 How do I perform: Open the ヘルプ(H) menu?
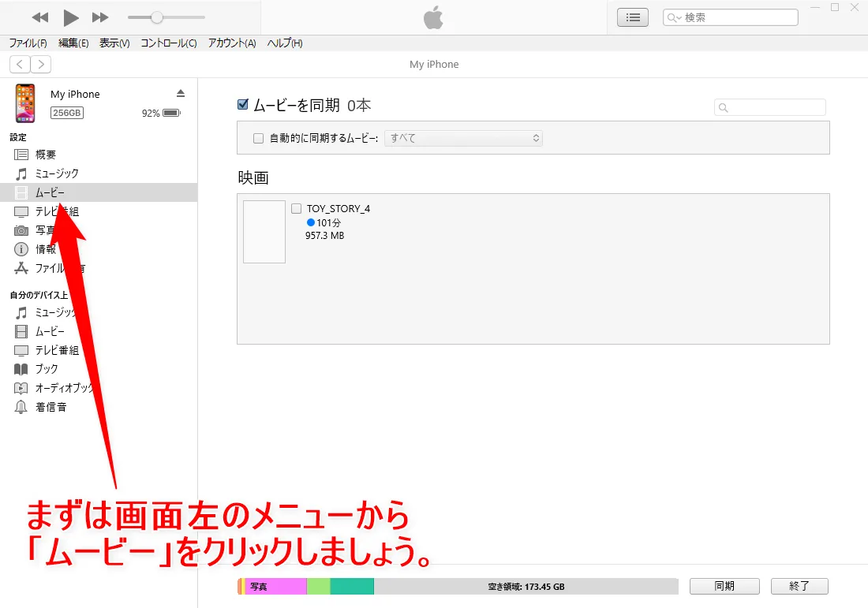pyautogui.click(x=285, y=43)
